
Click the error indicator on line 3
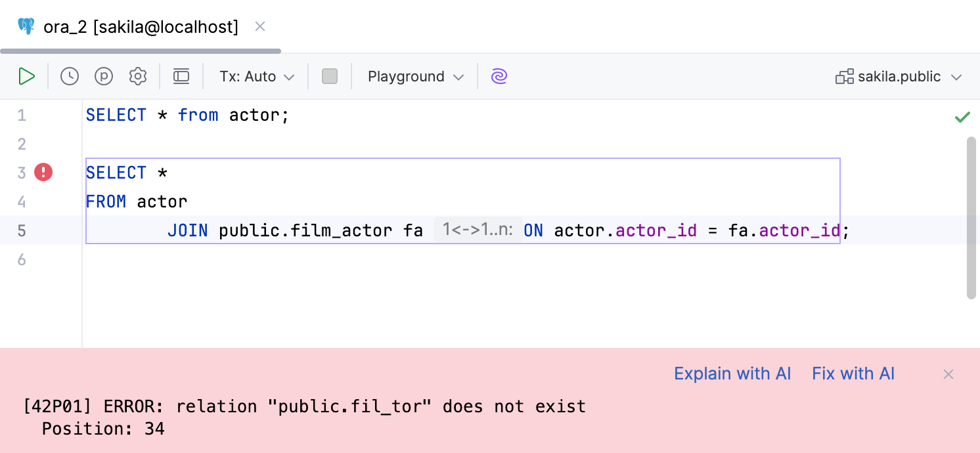tap(42, 172)
